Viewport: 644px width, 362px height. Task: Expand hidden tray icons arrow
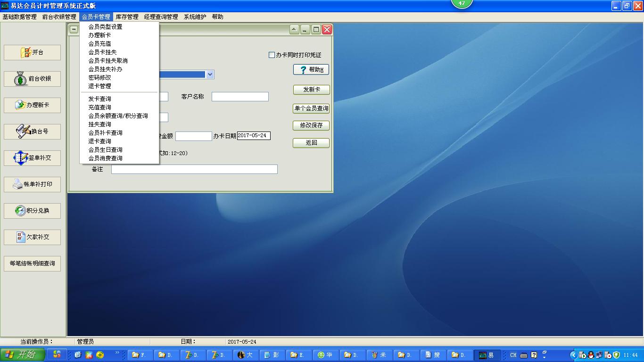pos(573,355)
